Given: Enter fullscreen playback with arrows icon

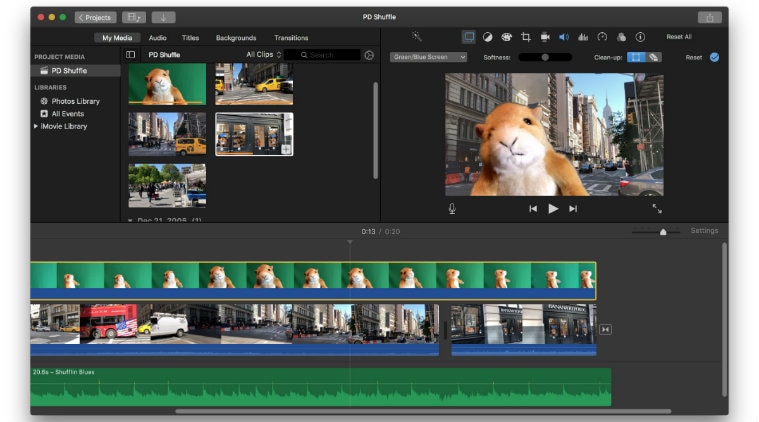Looking at the screenshot, I should pyautogui.click(x=657, y=209).
